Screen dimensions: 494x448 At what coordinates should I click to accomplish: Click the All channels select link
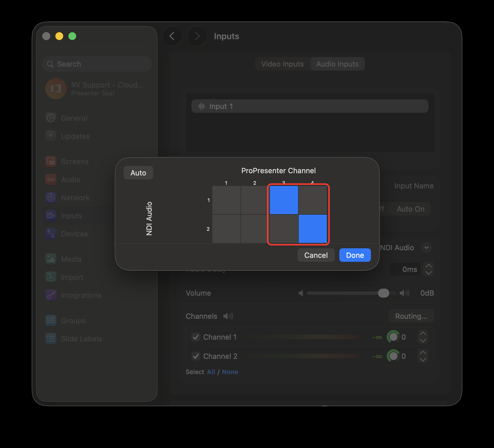pos(211,372)
